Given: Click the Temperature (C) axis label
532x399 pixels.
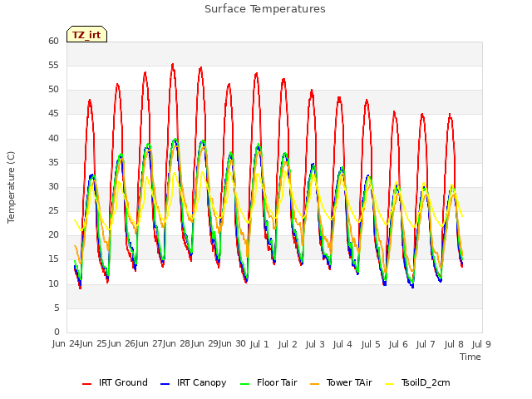Looking at the screenshot, I should click(x=11, y=187).
